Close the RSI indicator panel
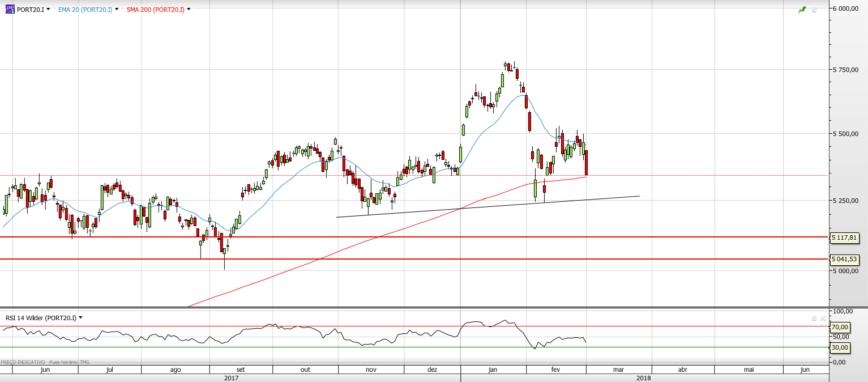This screenshot has height=382, width=868. click(823, 319)
